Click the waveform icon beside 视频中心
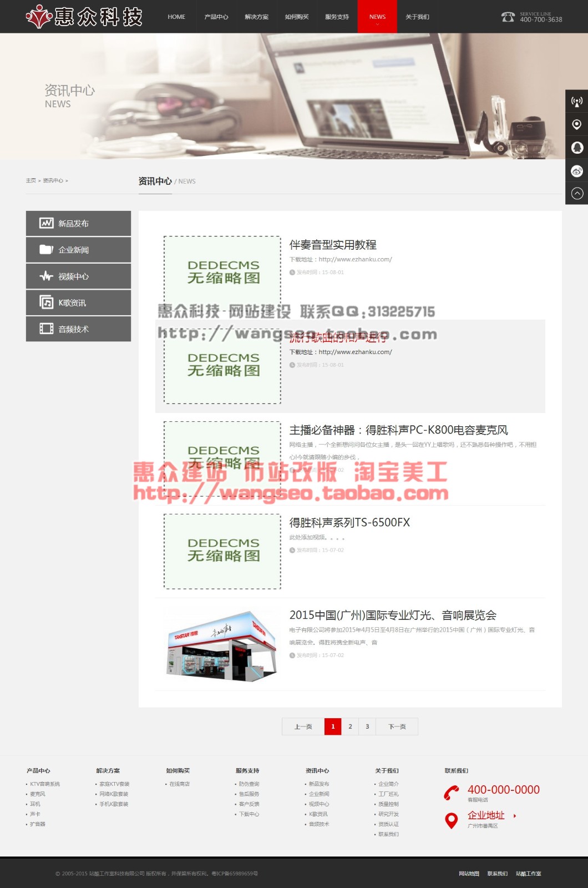Image resolution: width=588 pixels, height=888 pixels. click(47, 276)
